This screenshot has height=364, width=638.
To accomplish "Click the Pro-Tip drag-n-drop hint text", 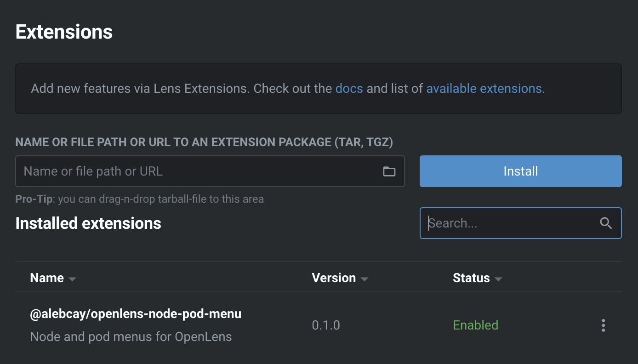I will coord(139,199).
